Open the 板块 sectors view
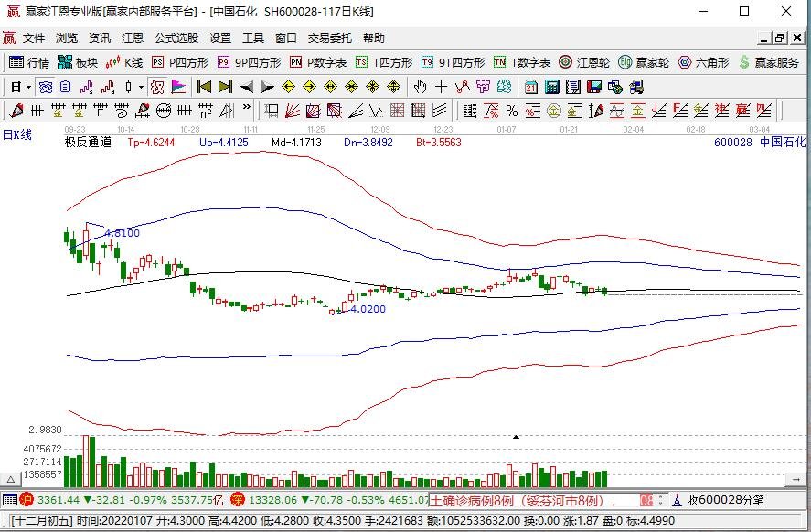This screenshot has height=532, width=811. [x=78, y=62]
